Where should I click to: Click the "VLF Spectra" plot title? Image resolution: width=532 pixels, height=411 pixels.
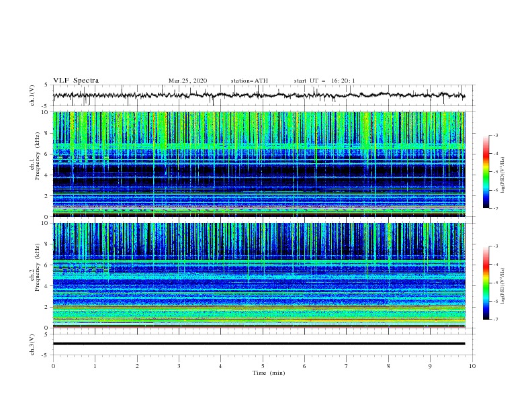76,81
